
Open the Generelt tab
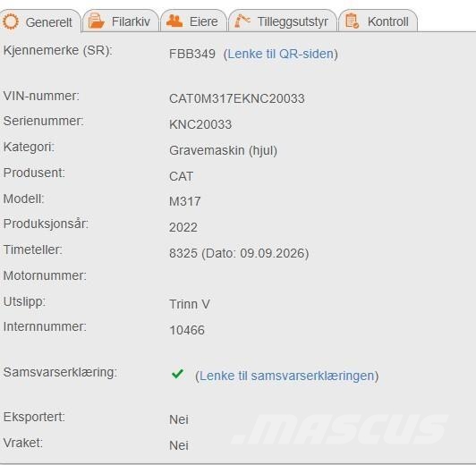(40, 21)
